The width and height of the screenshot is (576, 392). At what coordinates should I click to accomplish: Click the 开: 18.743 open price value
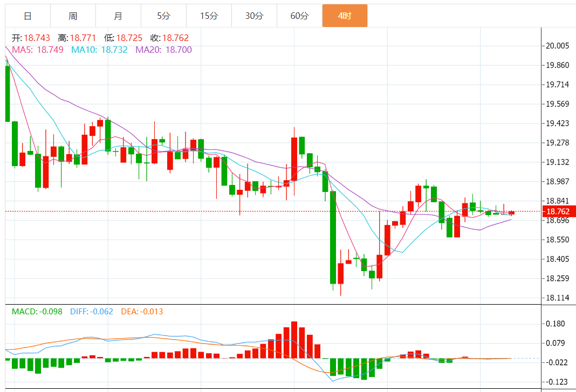click(31, 38)
